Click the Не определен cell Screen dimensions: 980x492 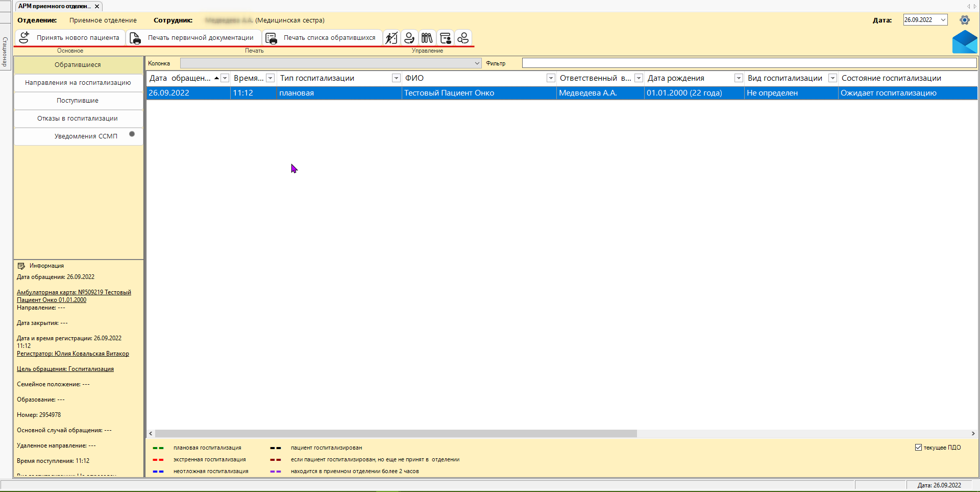(791, 93)
